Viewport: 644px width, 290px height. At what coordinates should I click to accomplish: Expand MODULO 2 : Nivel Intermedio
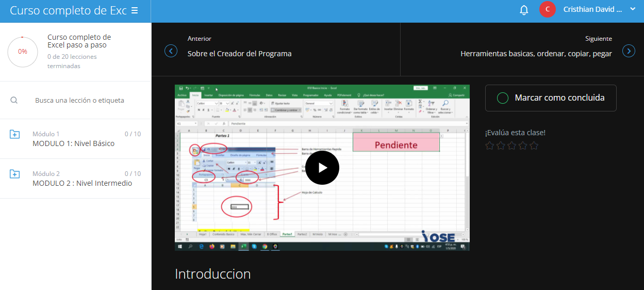(x=82, y=183)
